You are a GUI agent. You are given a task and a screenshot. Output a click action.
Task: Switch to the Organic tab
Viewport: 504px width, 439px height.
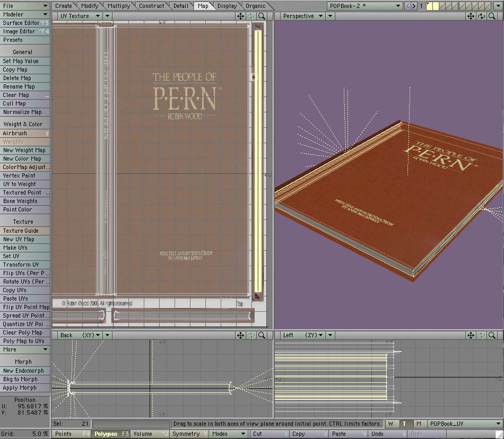(256, 6)
